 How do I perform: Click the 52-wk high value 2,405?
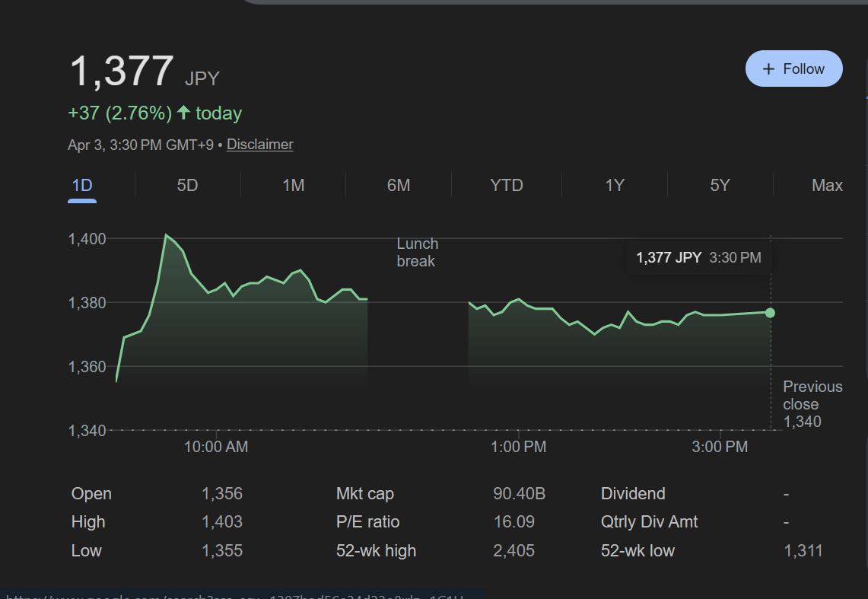513,551
